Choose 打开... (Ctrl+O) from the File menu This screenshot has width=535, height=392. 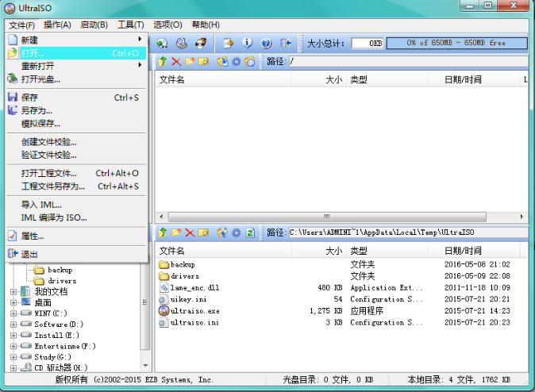(x=77, y=53)
